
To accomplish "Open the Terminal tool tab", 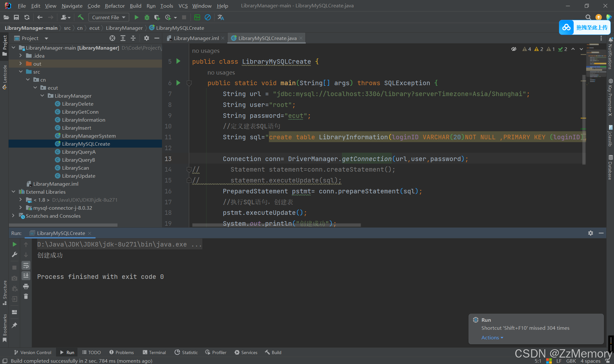I will (x=154, y=352).
